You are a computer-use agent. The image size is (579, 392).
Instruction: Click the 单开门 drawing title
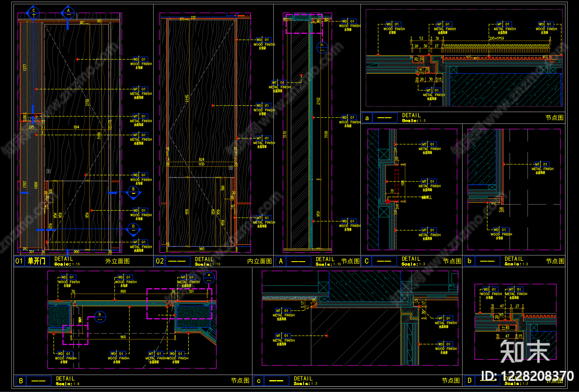point(36,261)
